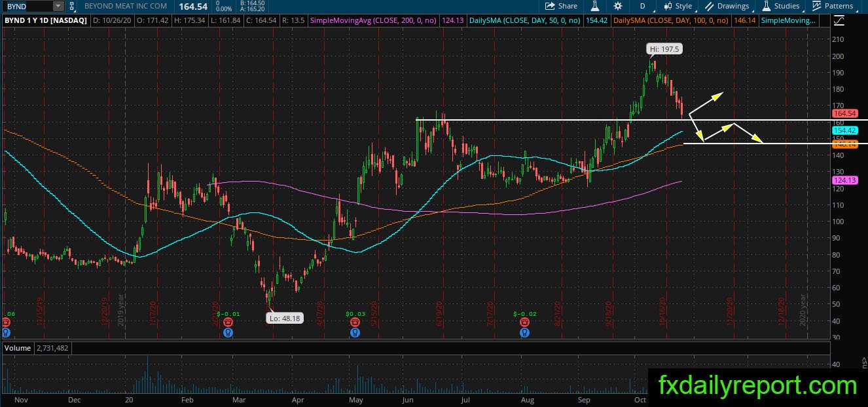Click blue lightbulb icon under $-0.02 earnings

click(x=524, y=332)
